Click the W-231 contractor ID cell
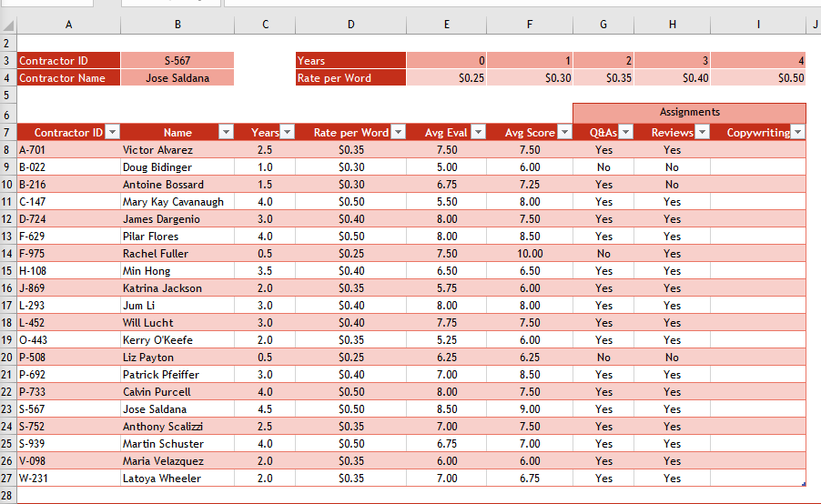This screenshot has height=504, width=821. click(x=68, y=478)
